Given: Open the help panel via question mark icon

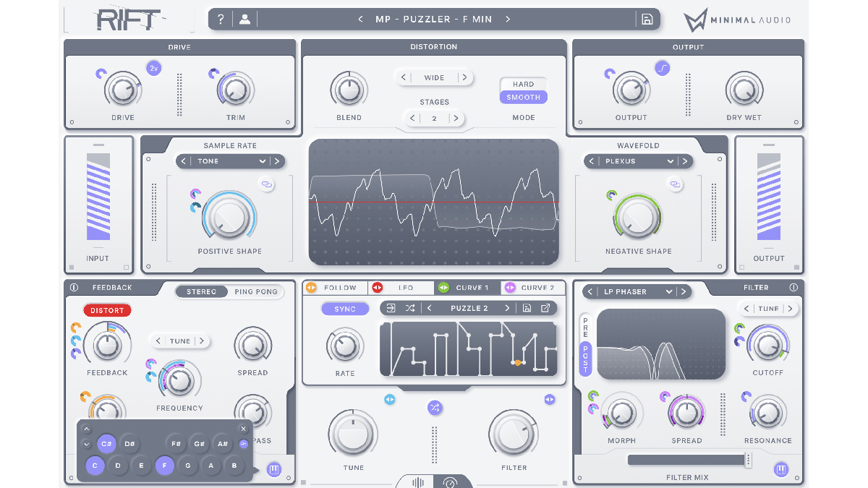Looking at the screenshot, I should 221,19.
